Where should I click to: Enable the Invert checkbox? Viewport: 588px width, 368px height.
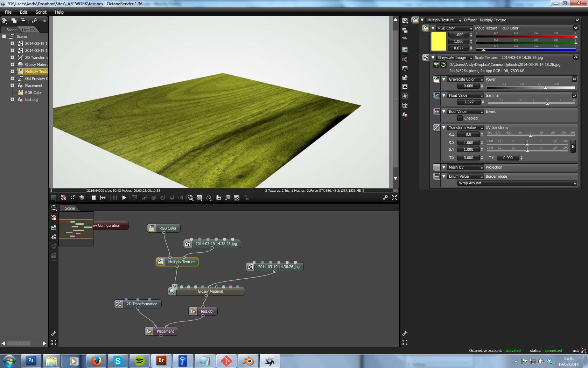pos(460,118)
